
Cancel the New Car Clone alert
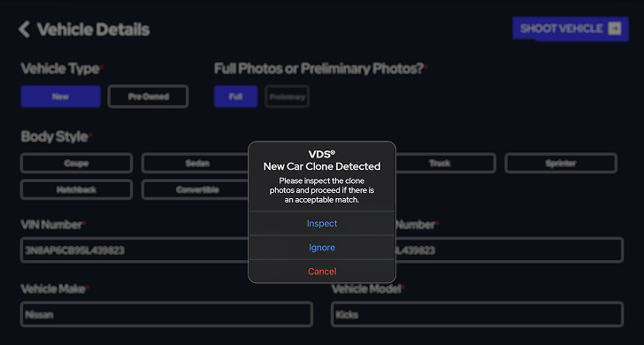[x=322, y=272]
